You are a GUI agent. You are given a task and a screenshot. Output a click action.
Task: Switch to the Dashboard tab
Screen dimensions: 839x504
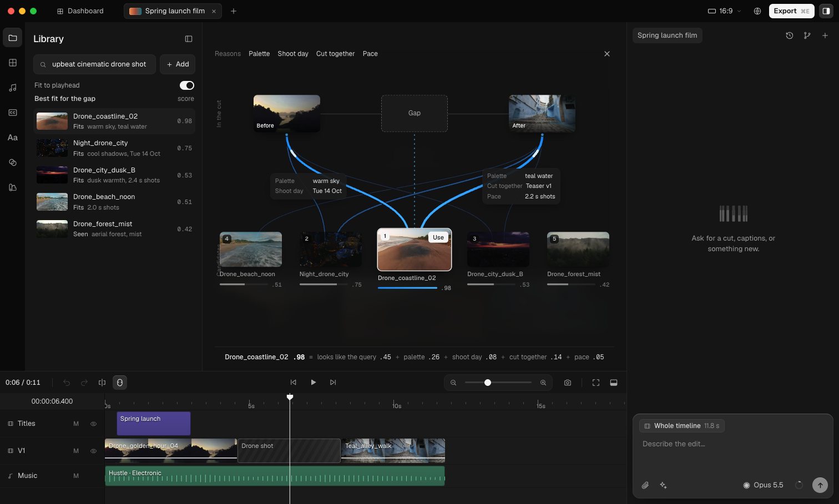pyautogui.click(x=80, y=11)
